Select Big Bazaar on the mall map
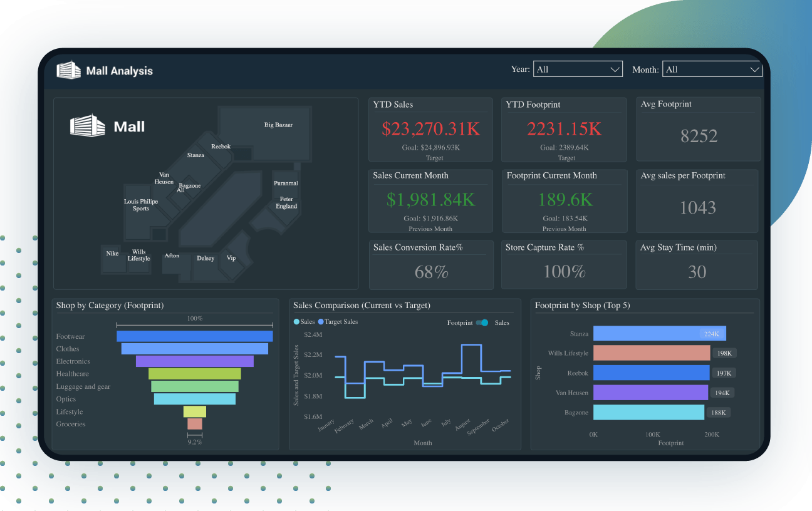812x511 pixels. pyautogui.click(x=278, y=125)
